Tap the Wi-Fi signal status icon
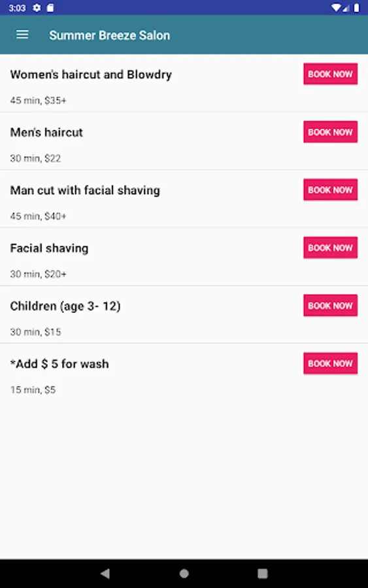Viewport: 368px width, 588px height. [x=336, y=7]
